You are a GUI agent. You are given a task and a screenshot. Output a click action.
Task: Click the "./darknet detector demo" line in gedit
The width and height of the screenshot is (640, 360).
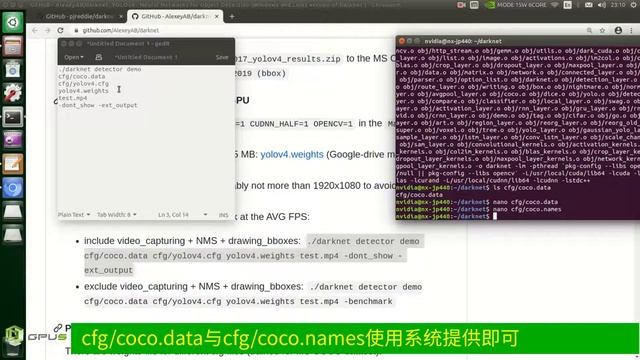(x=100, y=69)
